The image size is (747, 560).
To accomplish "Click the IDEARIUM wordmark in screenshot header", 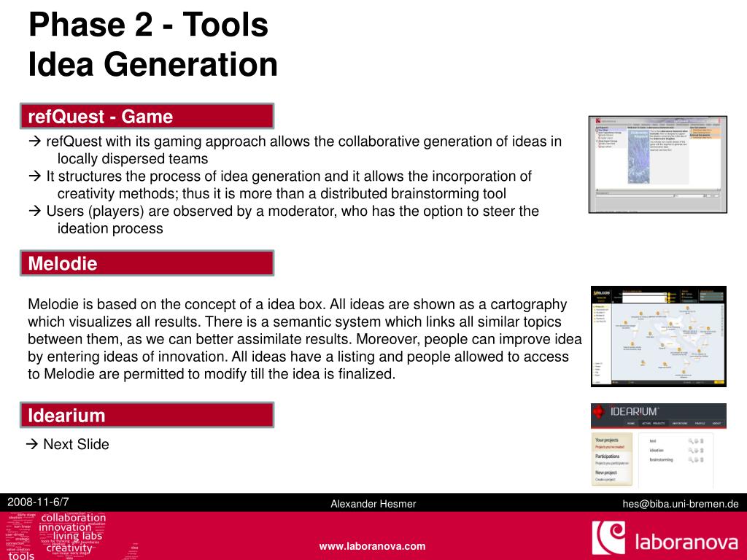I will coord(635,411).
